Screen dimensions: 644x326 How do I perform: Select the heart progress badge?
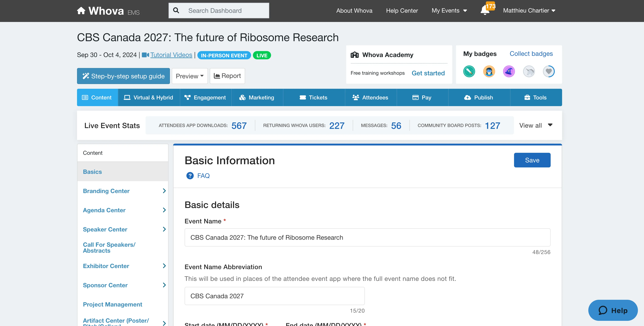[549, 72]
